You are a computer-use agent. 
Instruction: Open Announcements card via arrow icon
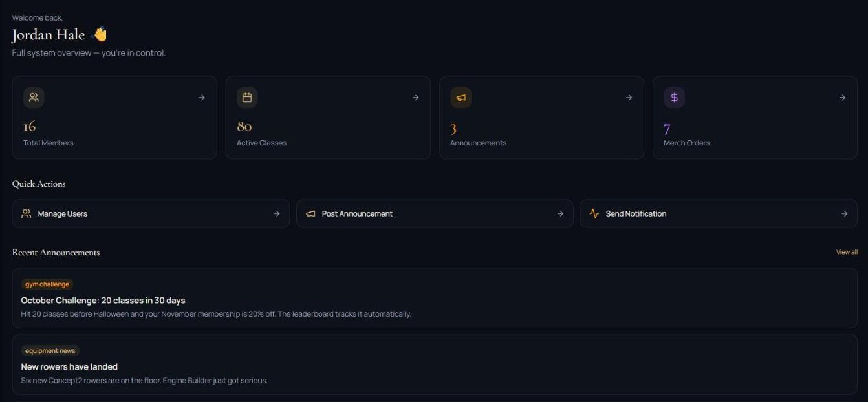pos(629,98)
